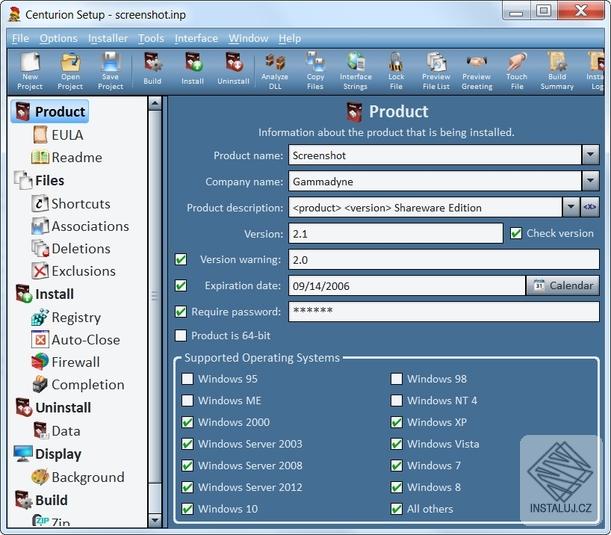Open the File menu
The image size is (611, 535).
[20, 38]
